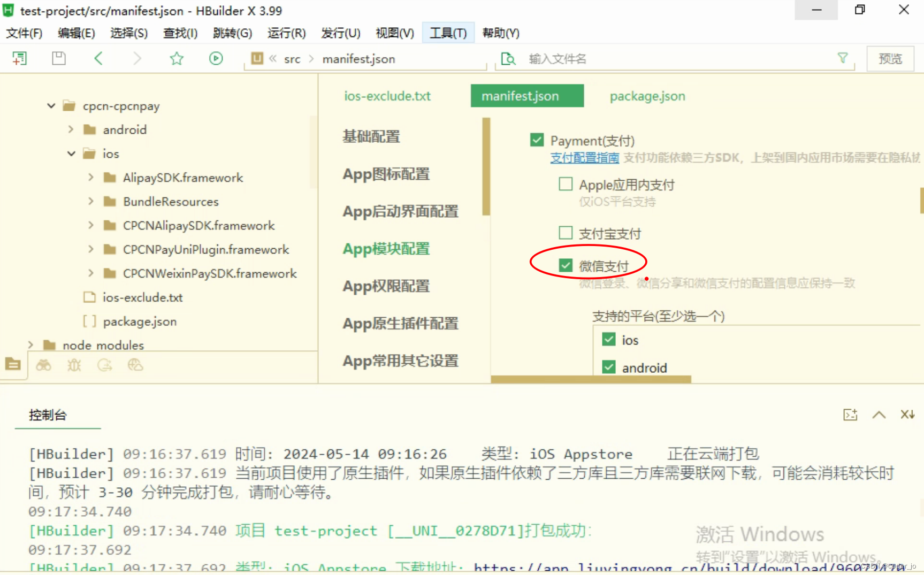Expand CPCNWeixinPaySDK.framework folder arrow
The image size is (924, 575).
[90, 273]
